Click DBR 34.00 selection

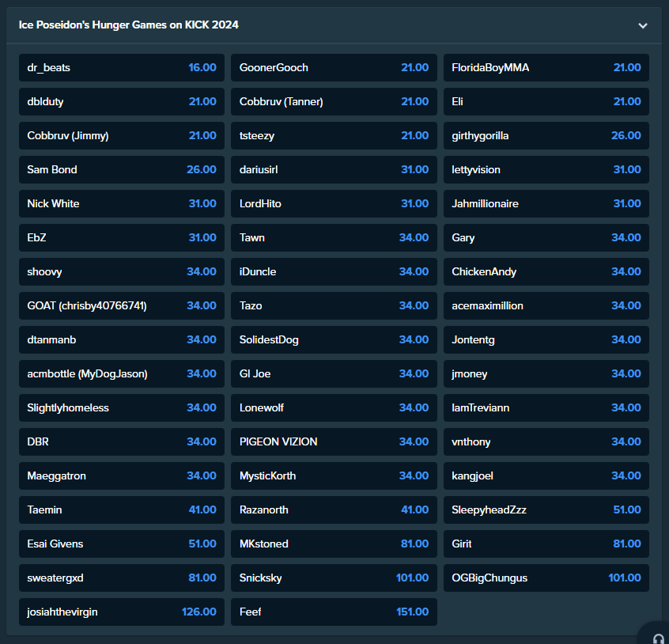[122, 441]
